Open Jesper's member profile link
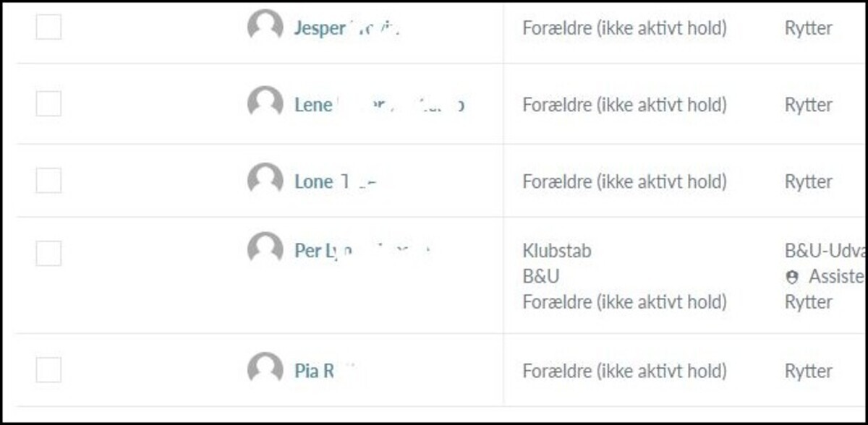This screenshot has height=425, width=868. (x=346, y=29)
